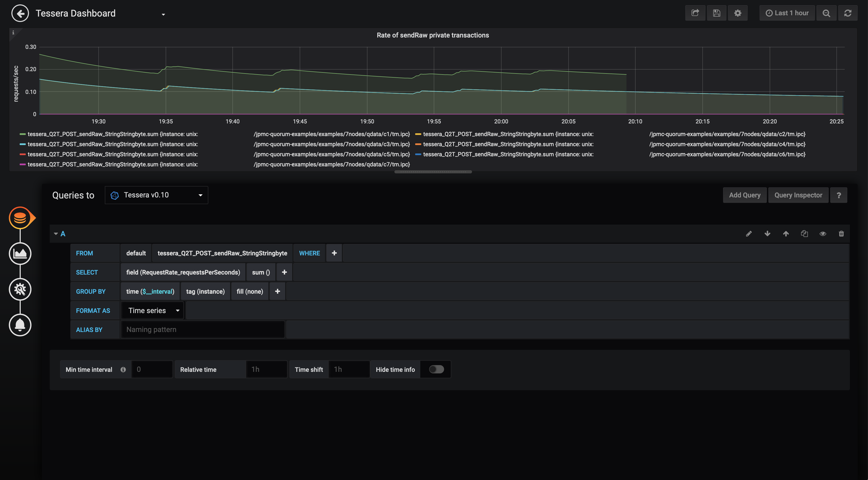Go back using the arrow icon

tap(20, 13)
